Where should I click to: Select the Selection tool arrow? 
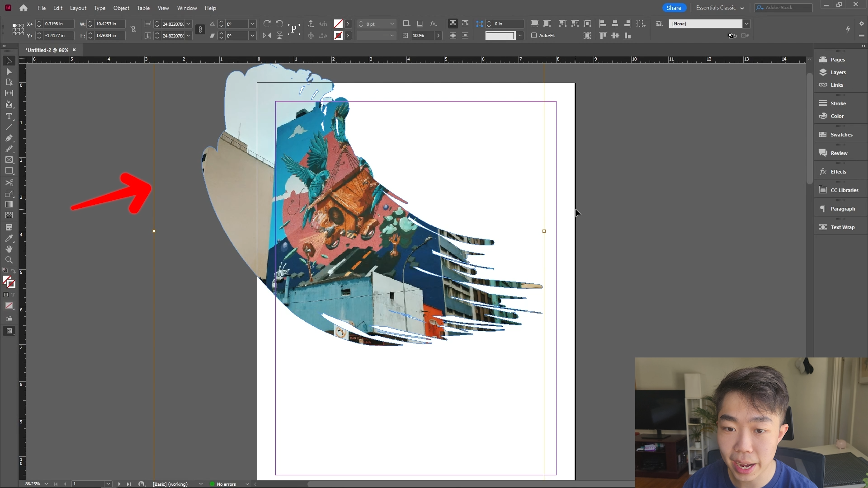pos(9,61)
